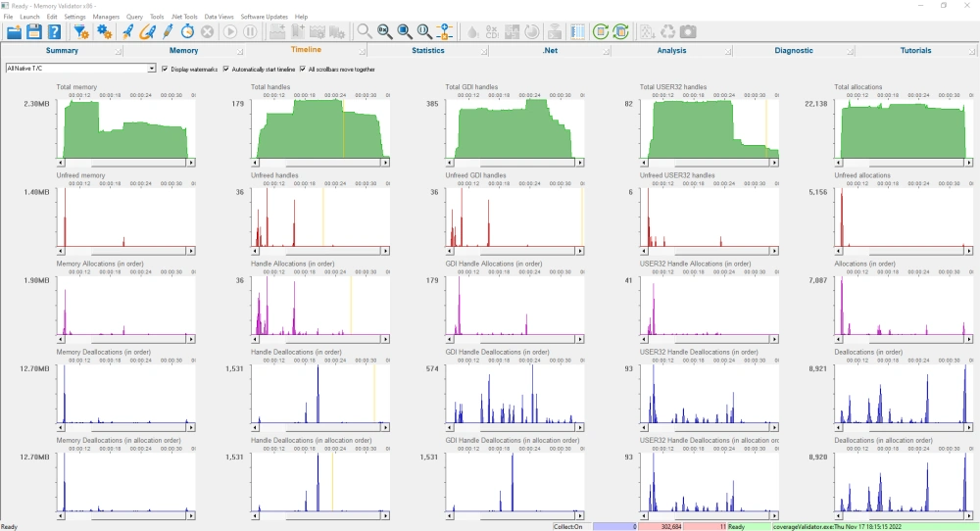This screenshot has height=531, width=980.
Task: Click the pause collection button
Action: tap(250, 32)
